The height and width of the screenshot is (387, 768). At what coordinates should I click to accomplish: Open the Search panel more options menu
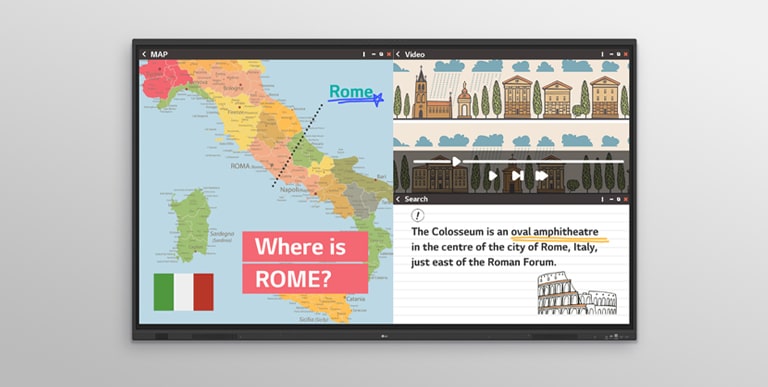click(602, 199)
